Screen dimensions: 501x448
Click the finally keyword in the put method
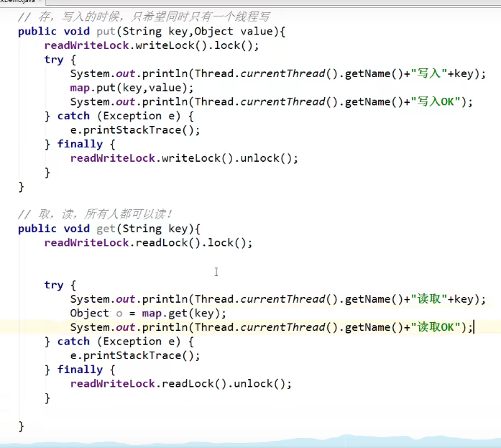tap(80, 145)
